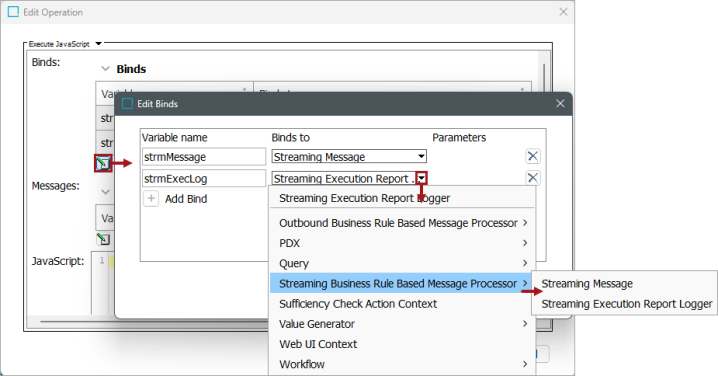
Task: Delete the strmExecLog bind row
Action: pyautogui.click(x=532, y=178)
